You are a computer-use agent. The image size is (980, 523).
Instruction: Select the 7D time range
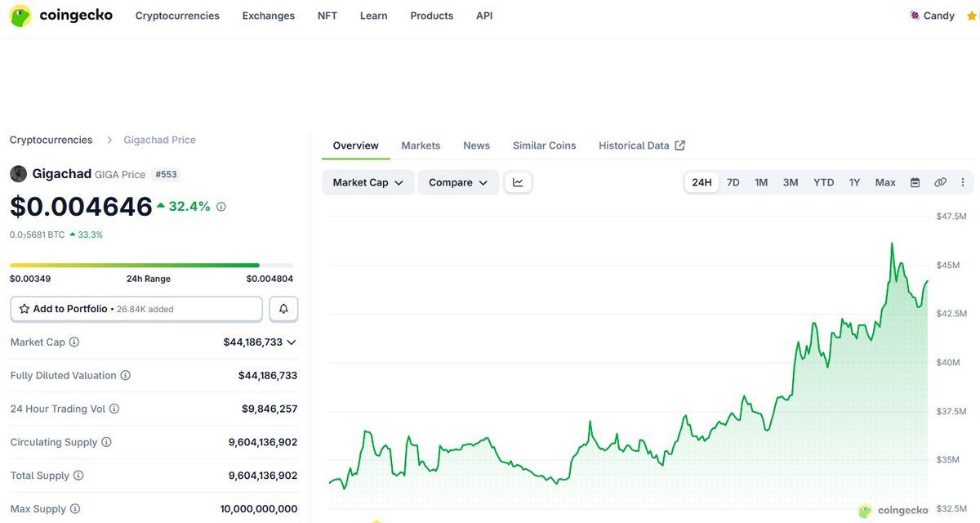pos(733,182)
